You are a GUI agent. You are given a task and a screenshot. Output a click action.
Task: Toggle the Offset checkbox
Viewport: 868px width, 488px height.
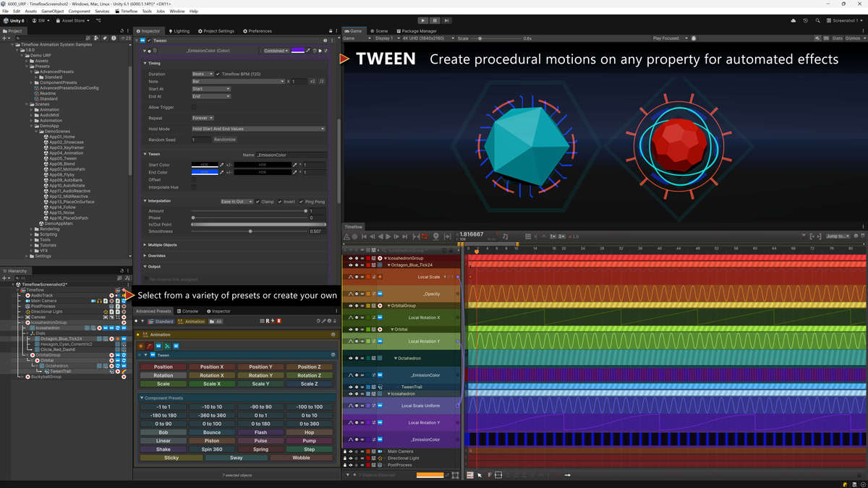(194, 179)
